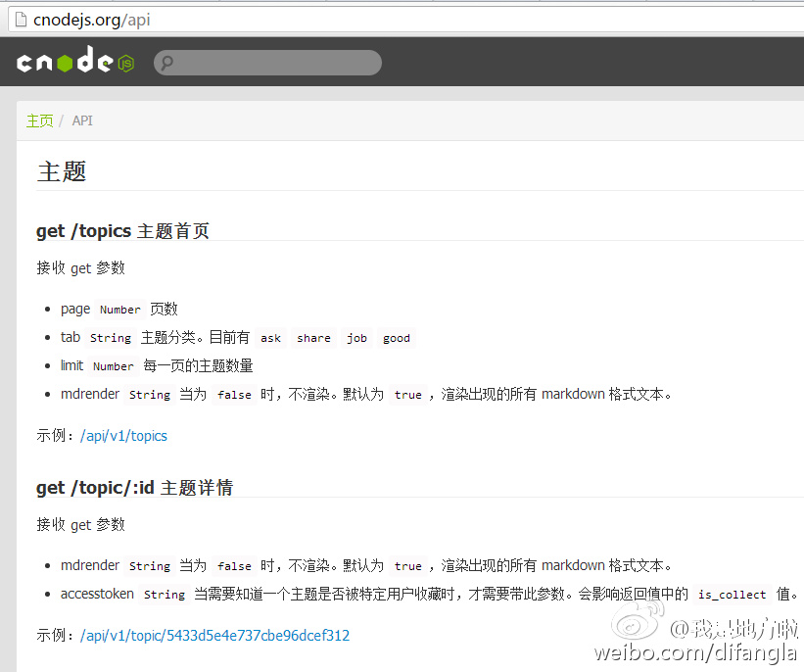The height and width of the screenshot is (672, 804).
Task: Click the ask tag under tab parameter
Action: (x=270, y=338)
